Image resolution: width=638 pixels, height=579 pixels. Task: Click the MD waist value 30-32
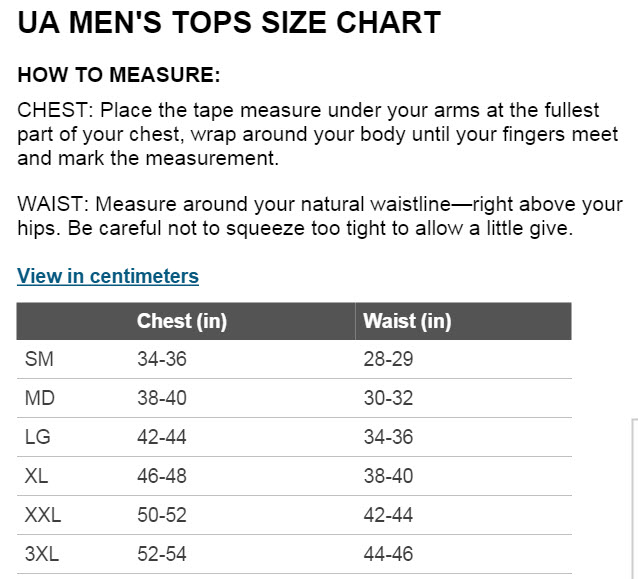coord(388,398)
